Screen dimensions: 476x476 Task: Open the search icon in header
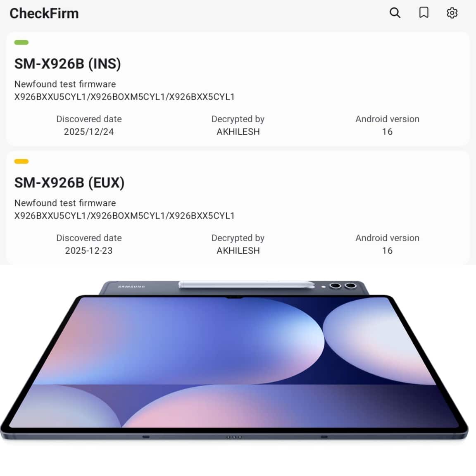395,13
